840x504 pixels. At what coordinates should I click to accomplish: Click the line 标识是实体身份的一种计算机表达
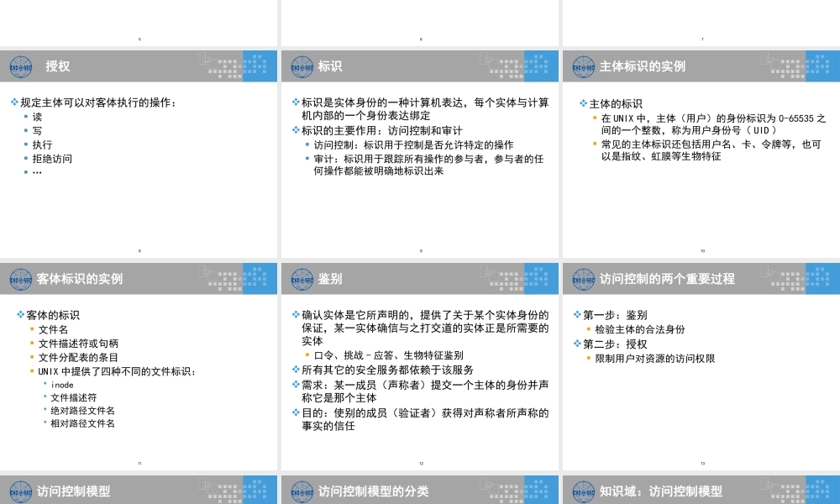(x=425, y=108)
